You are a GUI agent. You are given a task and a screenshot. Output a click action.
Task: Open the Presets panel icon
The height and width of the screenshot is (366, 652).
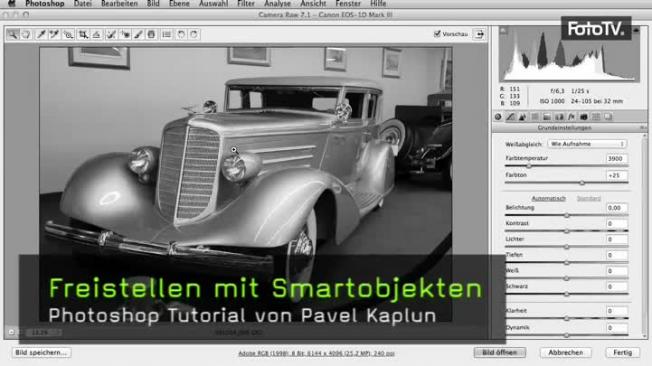596,117
